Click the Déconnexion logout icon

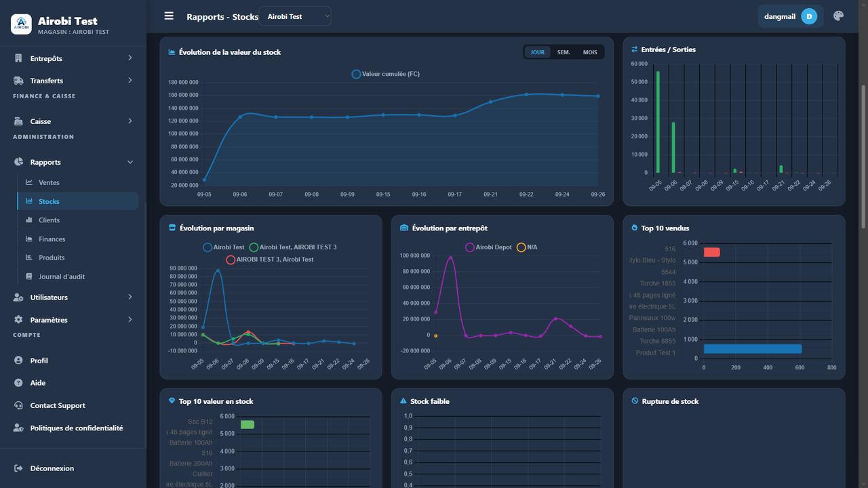click(x=18, y=468)
